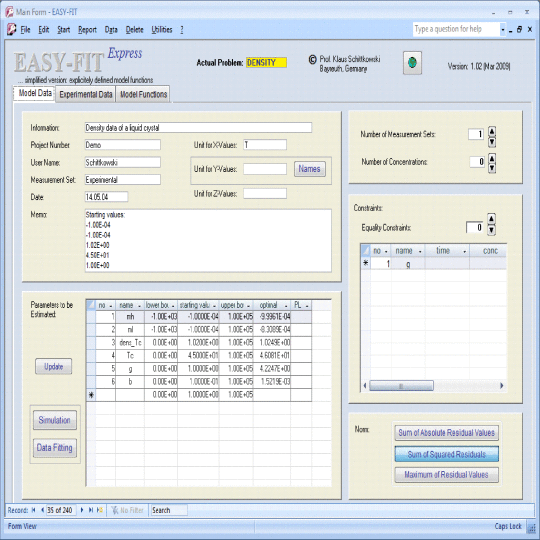Image resolution: width=540 pixels, height=540 pixels.
Task: Open the Data menu
Action: point(111,30)
